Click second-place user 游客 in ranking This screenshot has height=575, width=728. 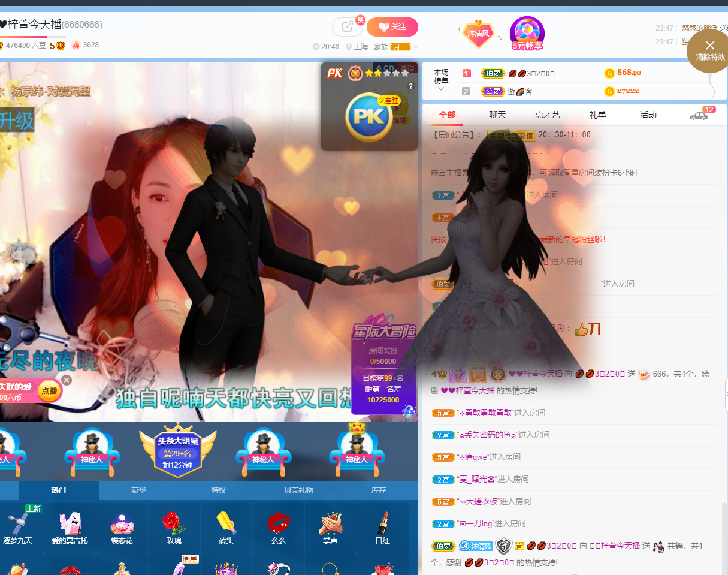(520, 91)
